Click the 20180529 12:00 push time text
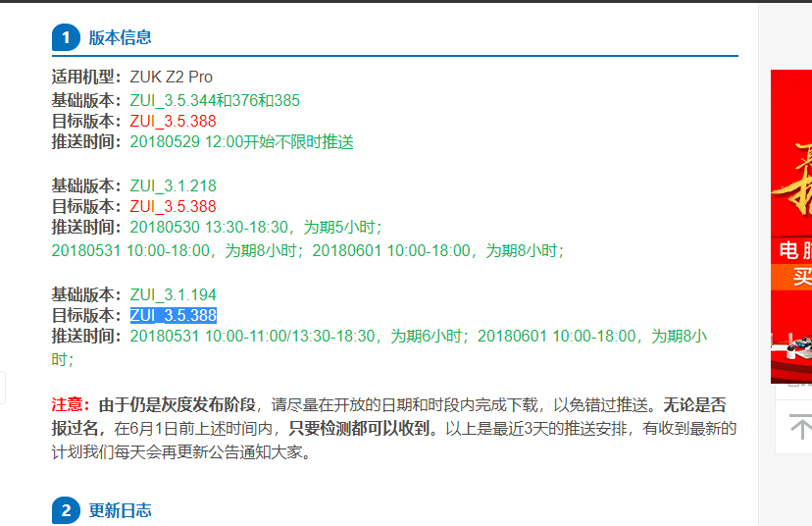 click(x=242, y=141)
